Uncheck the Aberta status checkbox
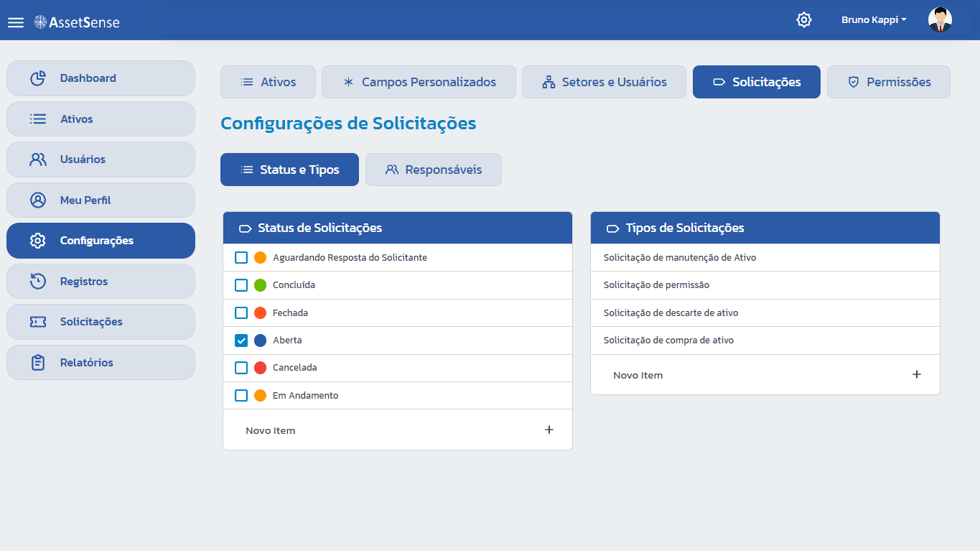 241,341
